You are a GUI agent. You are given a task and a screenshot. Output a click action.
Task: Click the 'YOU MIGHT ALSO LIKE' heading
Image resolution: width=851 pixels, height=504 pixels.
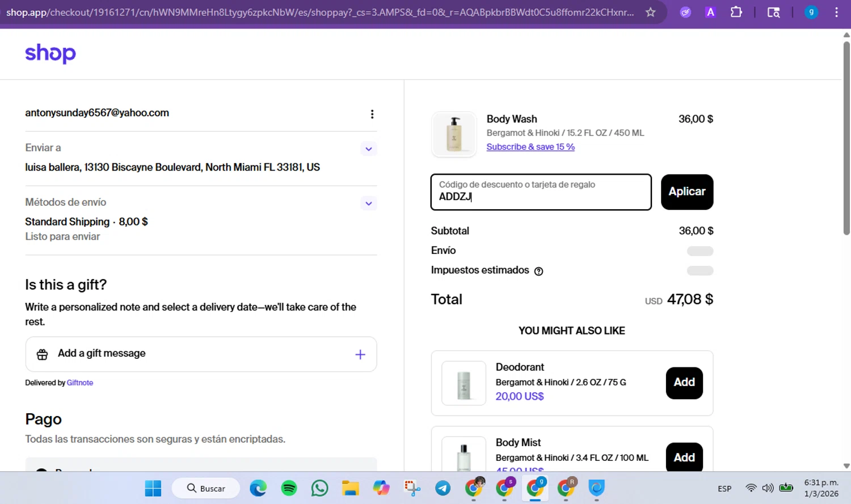pyautogui.click(x=572, y=331)
